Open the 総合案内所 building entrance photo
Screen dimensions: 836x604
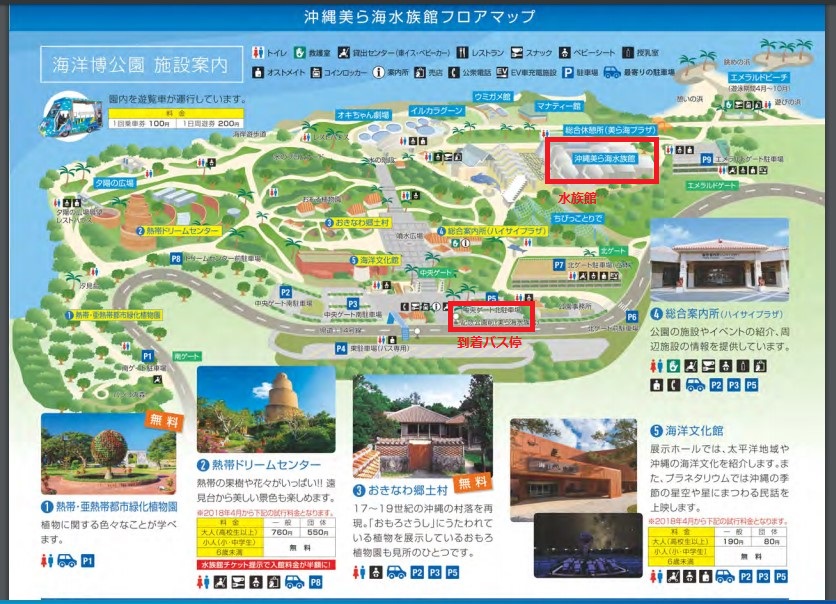pos(719,260)
